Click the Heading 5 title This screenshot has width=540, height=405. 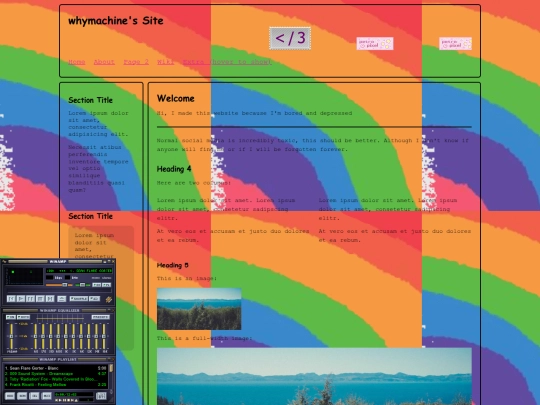[173, 265]
